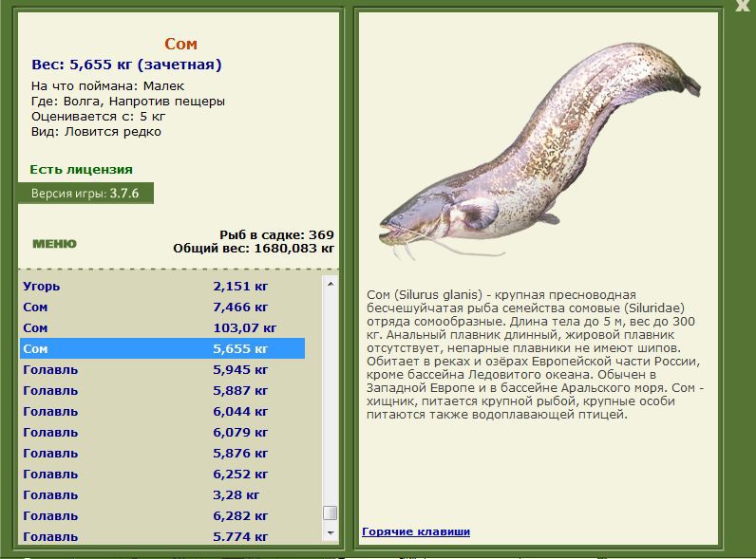Viewport: 756px width, 559px height.
Task: Select the Голавль 3,28 кг row
Action: click(162, 494)
